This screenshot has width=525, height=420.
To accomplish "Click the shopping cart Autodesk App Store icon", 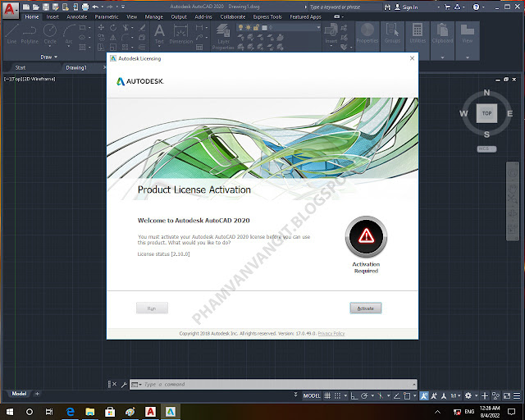I will pyautogui.click(x=447, y=7).
